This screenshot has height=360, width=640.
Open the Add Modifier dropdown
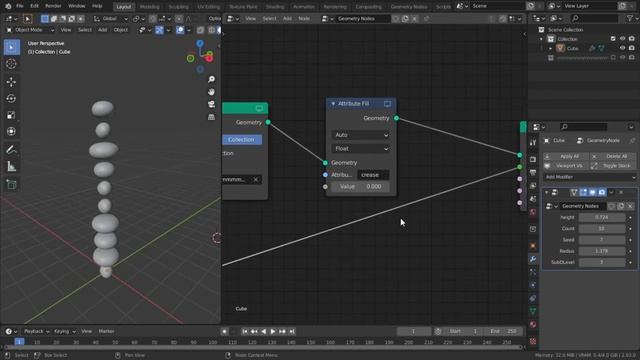(x=590, y=177)
